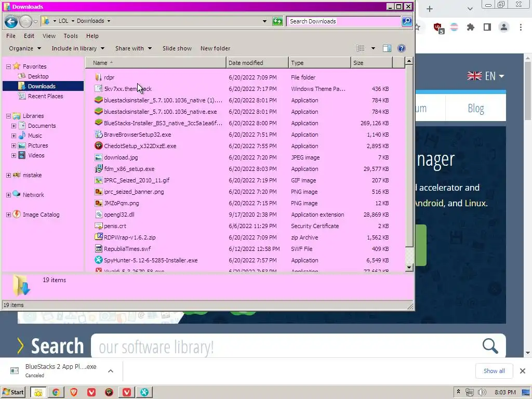Click the Refresh button beside address bar
The image size is (532, 399).
click(x=277, y=21)
